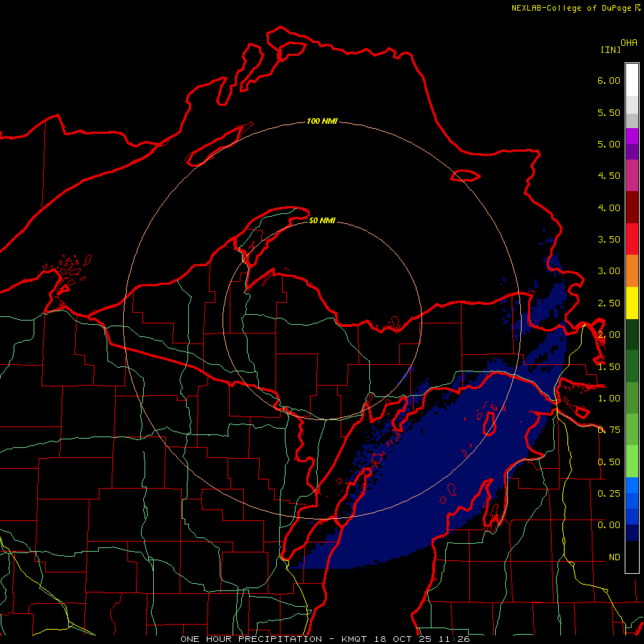The image size is (644, 644).
Task: Click the 5.00 legend value
Action: click(x=609, y=144)
